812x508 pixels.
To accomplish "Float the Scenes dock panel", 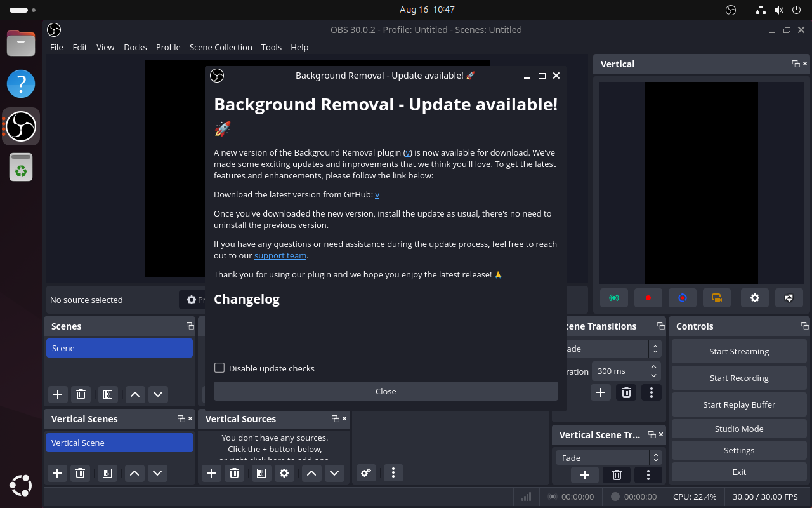I will coord(190,326).
